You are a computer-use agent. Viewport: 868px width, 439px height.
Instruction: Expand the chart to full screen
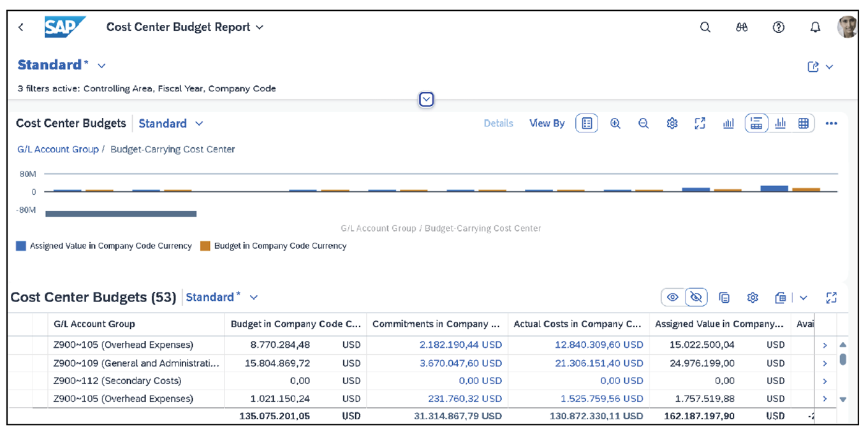point(700,123)
